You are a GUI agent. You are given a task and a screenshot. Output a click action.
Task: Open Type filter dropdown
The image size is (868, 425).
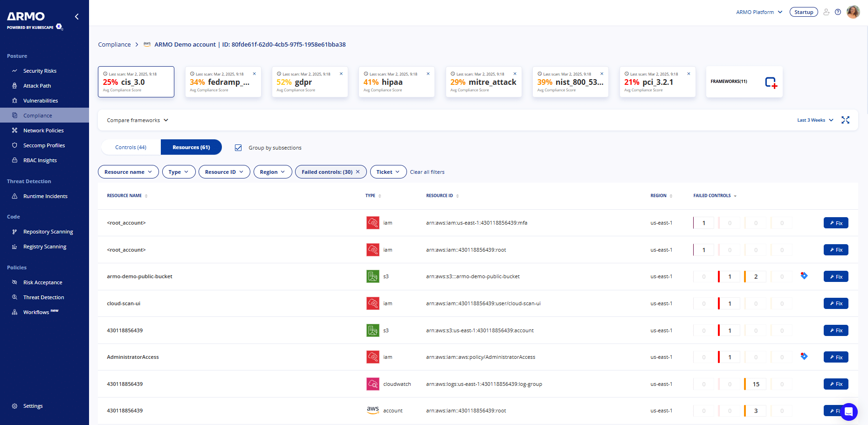[179, 172]
